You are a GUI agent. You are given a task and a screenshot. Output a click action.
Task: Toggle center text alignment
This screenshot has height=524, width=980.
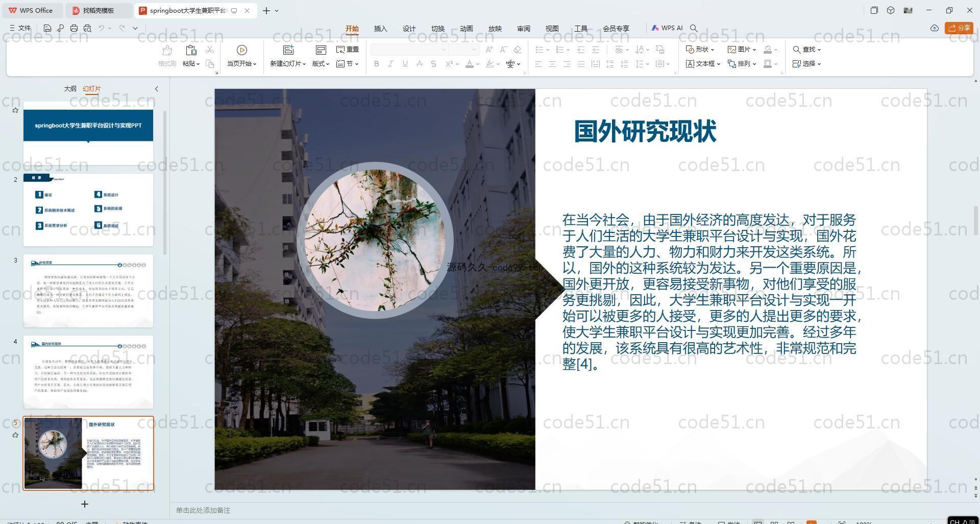552,64
